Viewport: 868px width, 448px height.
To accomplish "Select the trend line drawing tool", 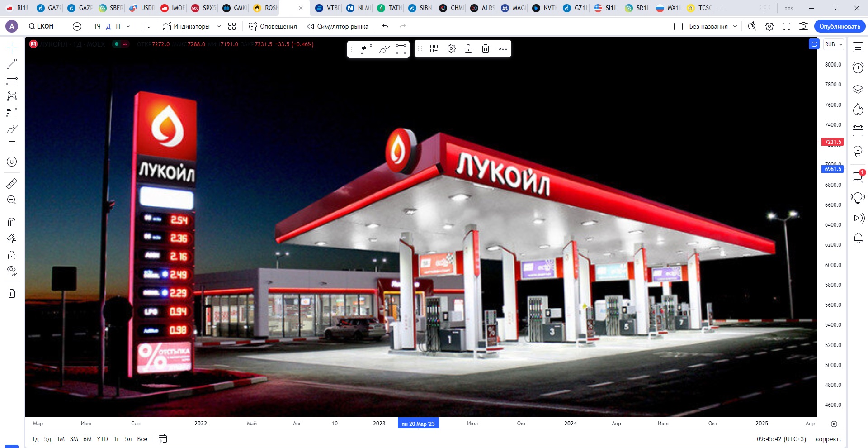I will point(12,64).
